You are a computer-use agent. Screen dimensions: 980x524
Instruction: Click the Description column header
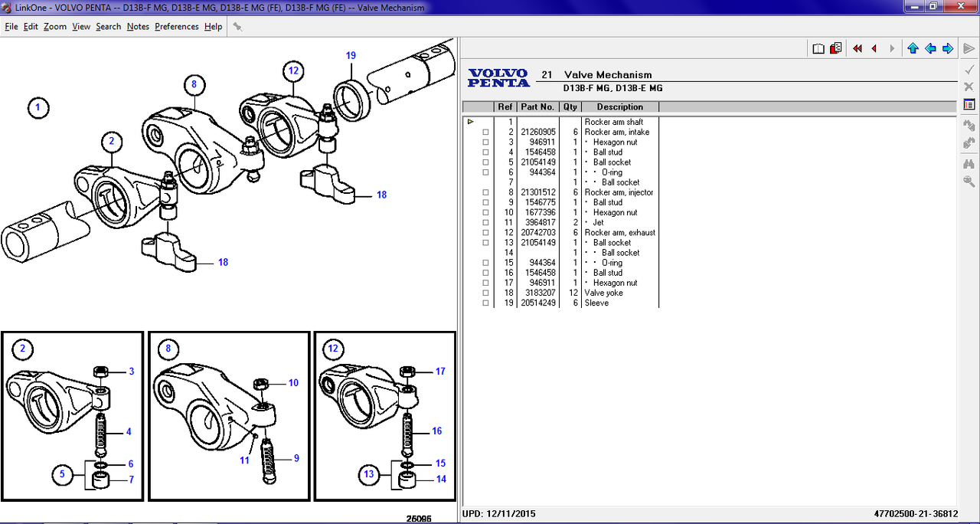coord(620,106)
